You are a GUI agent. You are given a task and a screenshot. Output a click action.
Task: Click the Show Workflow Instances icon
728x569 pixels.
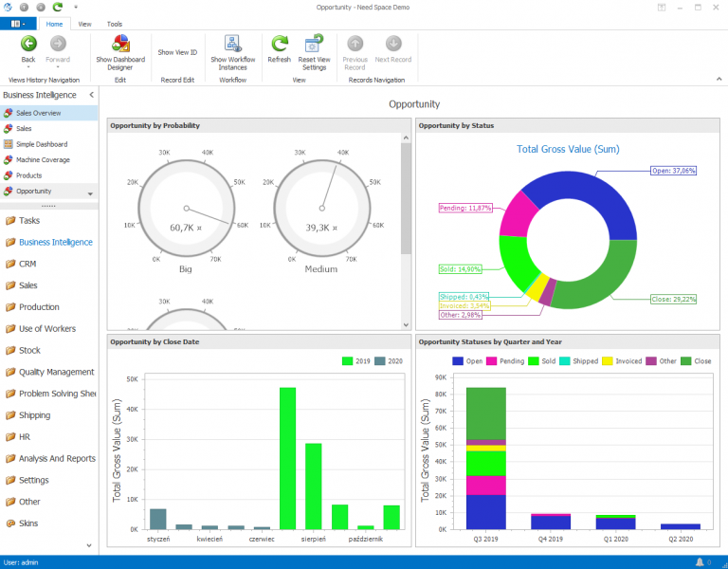[x=232, y=44]
